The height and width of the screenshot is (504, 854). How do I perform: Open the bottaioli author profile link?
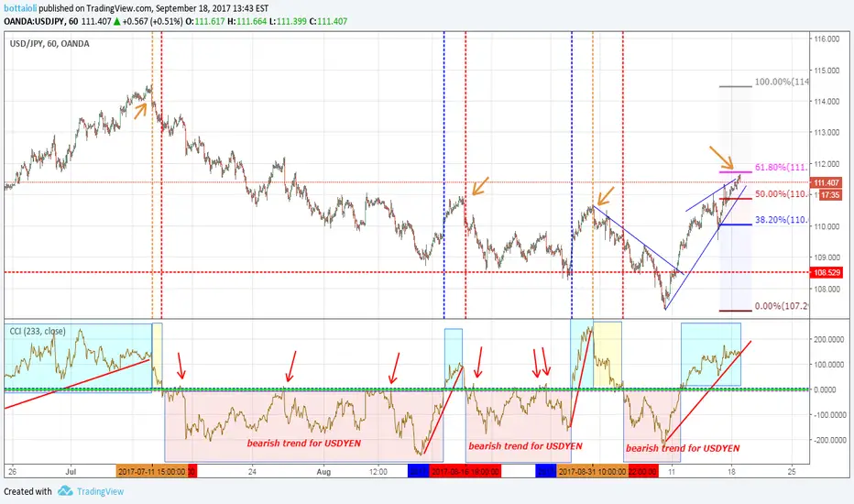coord(20,8)
